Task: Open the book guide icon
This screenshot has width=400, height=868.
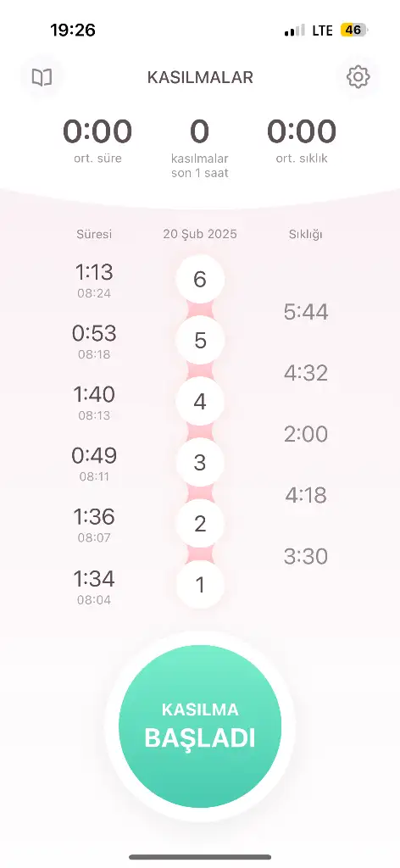Action: pyautogui.click(x=42, y=77)
